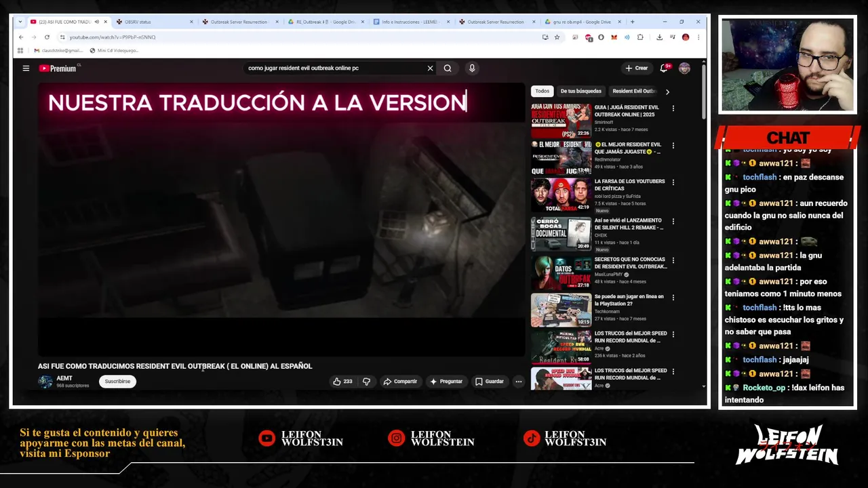Viewport: 868px width, 488px height.
Task: Start voice search with the microphone icon
Action: click(x=472, y=68)
